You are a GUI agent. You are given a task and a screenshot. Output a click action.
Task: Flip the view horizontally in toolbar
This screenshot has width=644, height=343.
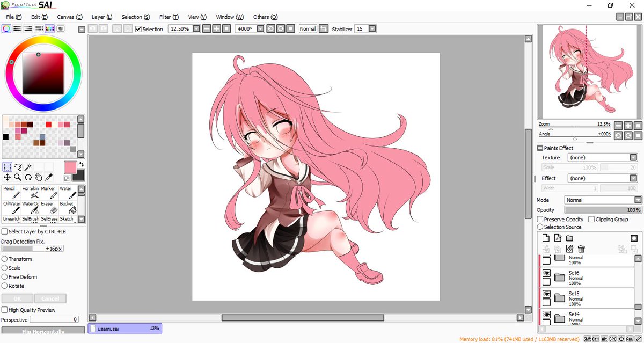[323, 28]
